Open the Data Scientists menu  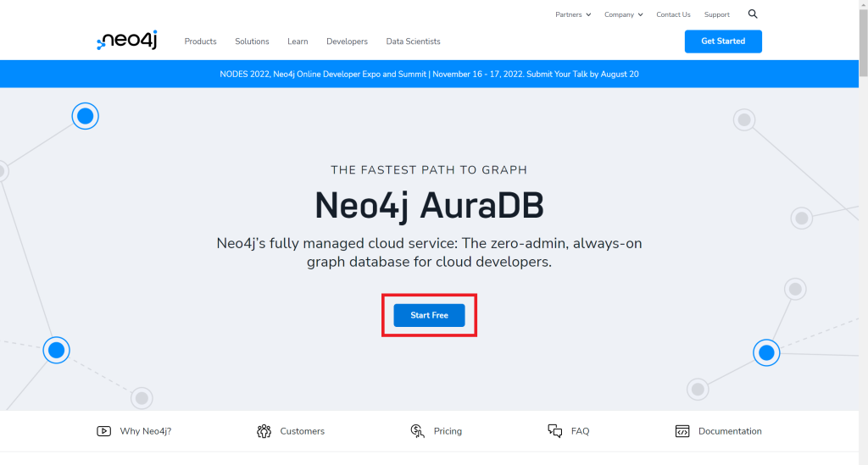coord(413,42)
